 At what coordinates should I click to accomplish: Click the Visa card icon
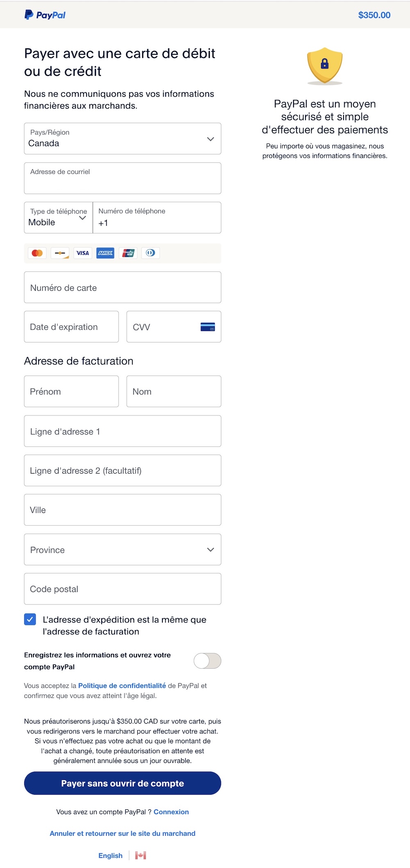pos(83,253)
